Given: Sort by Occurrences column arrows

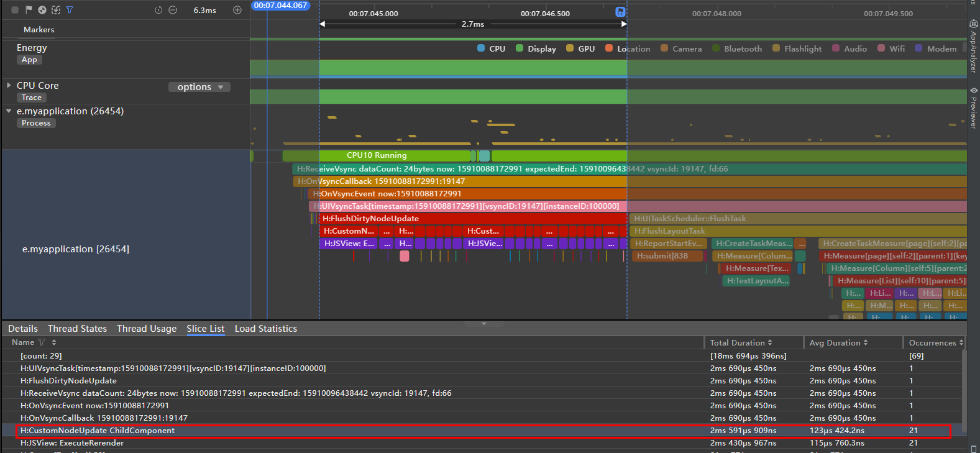Looking at the screenshot, I should [x=961, y=342].
